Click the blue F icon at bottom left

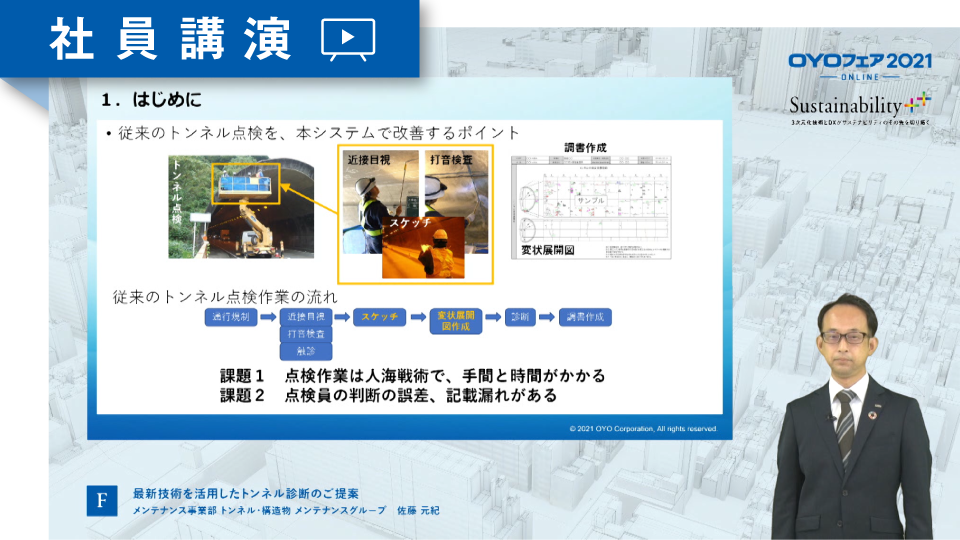coord(101,501)
